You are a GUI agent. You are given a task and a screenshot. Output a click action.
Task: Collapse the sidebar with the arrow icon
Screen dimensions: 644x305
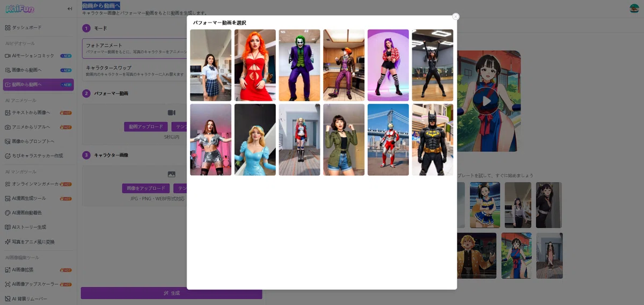pos(70,9)
